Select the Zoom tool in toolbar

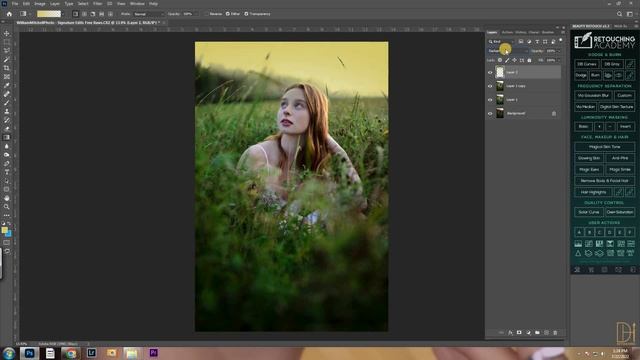7,207
